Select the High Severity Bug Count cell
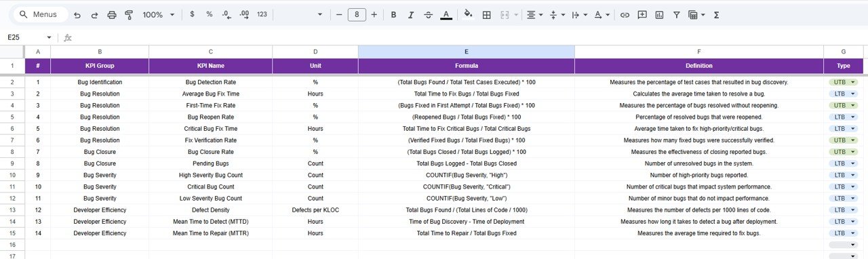 [211, 175]
